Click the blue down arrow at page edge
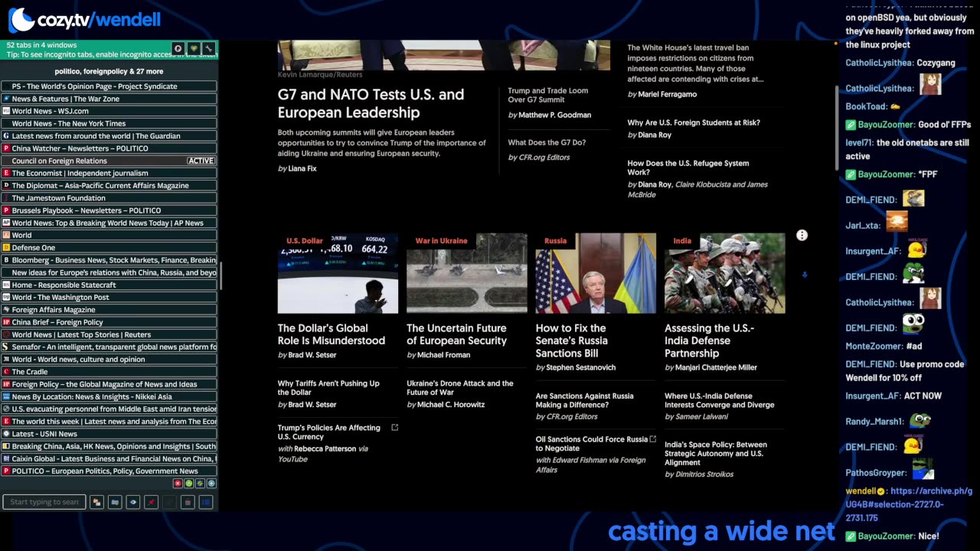980x551 pixels. click(x=804, y=274)
